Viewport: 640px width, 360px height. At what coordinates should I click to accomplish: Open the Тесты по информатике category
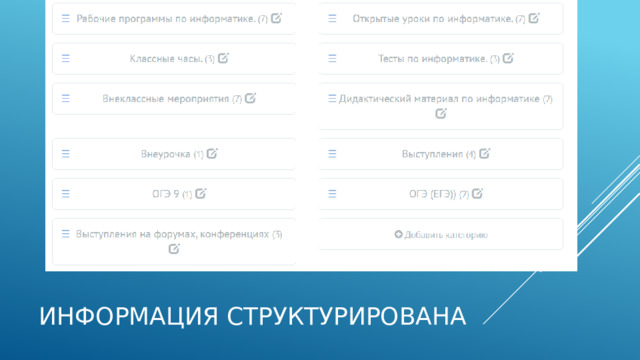click(439, 59)
